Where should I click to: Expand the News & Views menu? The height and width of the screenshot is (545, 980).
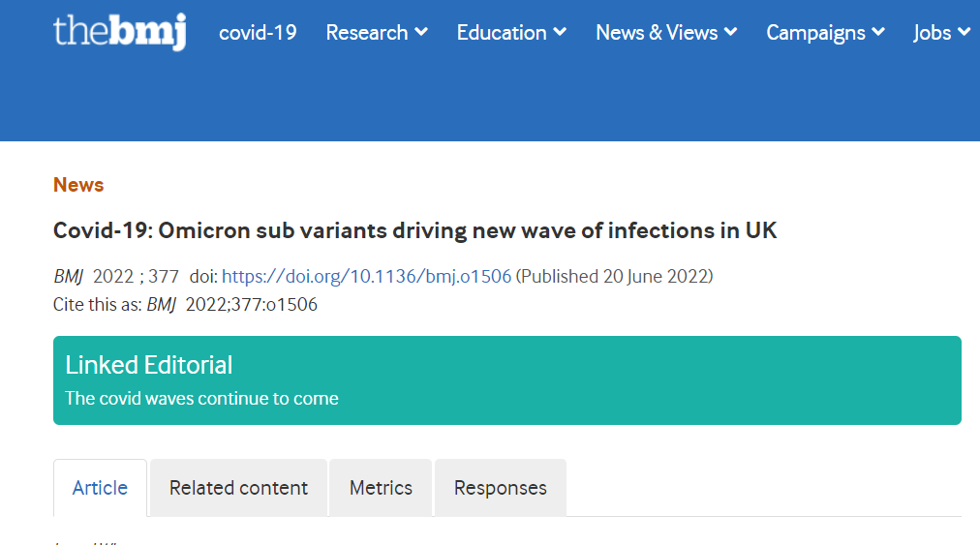click(666, 33)
